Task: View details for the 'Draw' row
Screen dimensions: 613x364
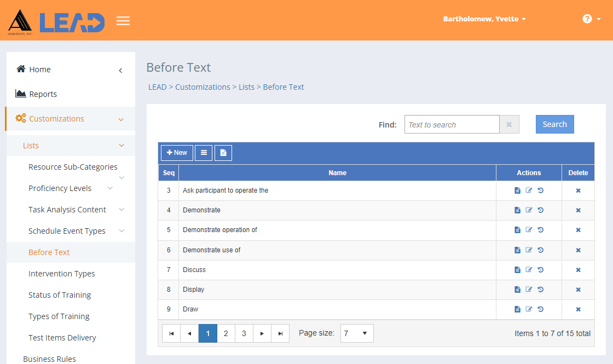Action: point(517,309)
